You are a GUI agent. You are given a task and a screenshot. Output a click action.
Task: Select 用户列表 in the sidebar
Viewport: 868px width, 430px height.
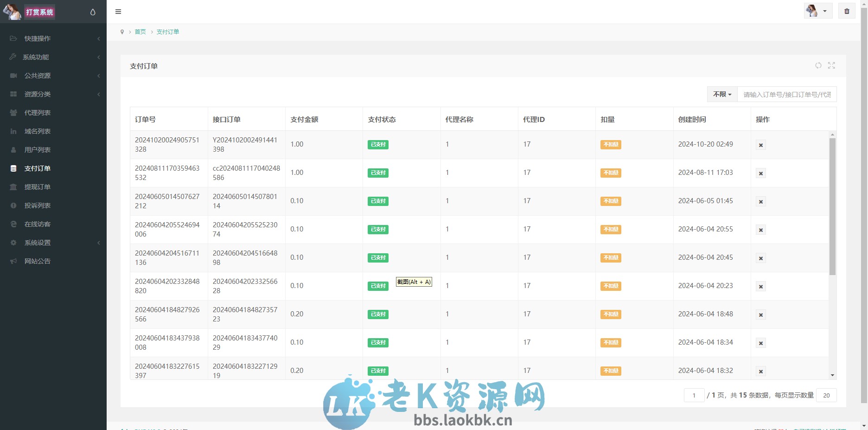37,150
